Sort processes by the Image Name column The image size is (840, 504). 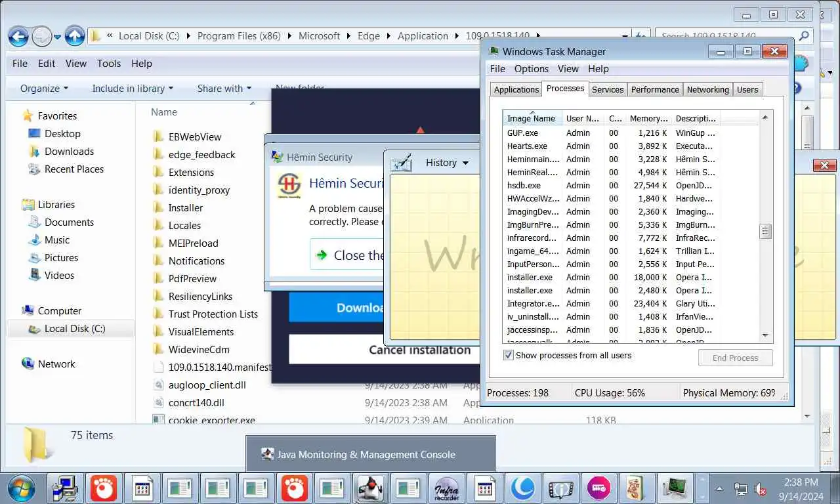[532, 118]
